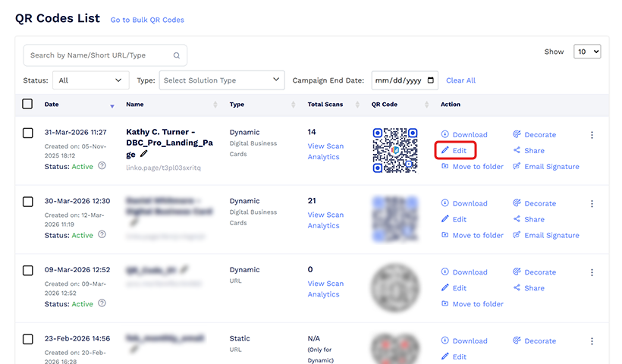Move the 30-Mar-2026 row QR to folder

tap(473, 235)
